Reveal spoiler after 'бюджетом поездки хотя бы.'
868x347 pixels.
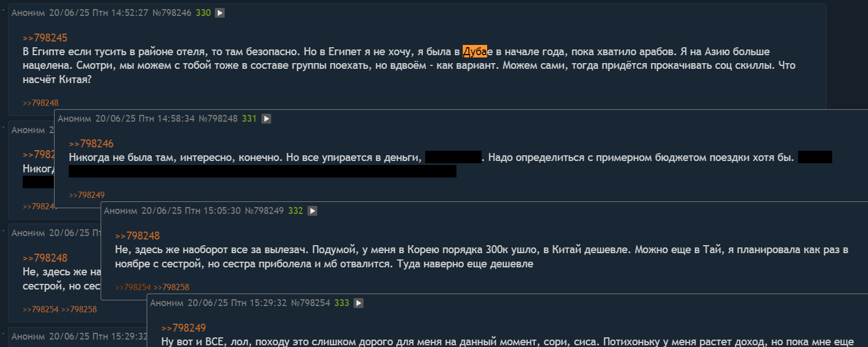point(815,158)
